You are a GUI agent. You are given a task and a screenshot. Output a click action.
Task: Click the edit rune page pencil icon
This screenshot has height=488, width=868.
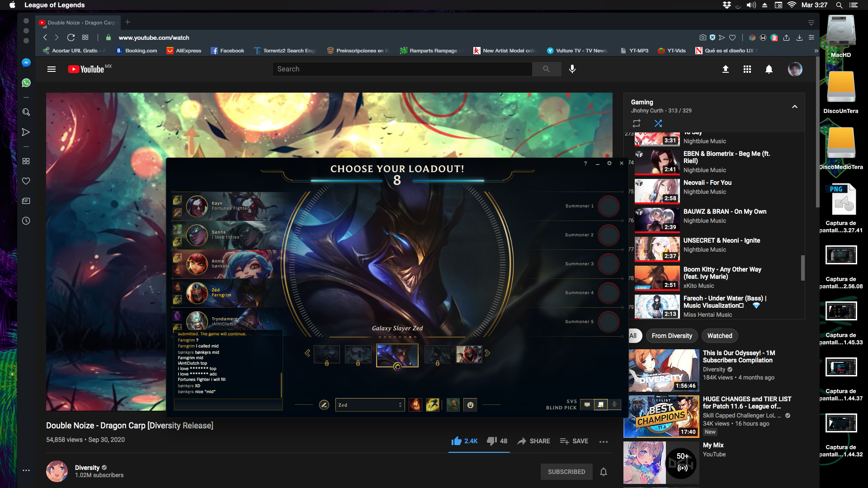(x=324, y=405)
